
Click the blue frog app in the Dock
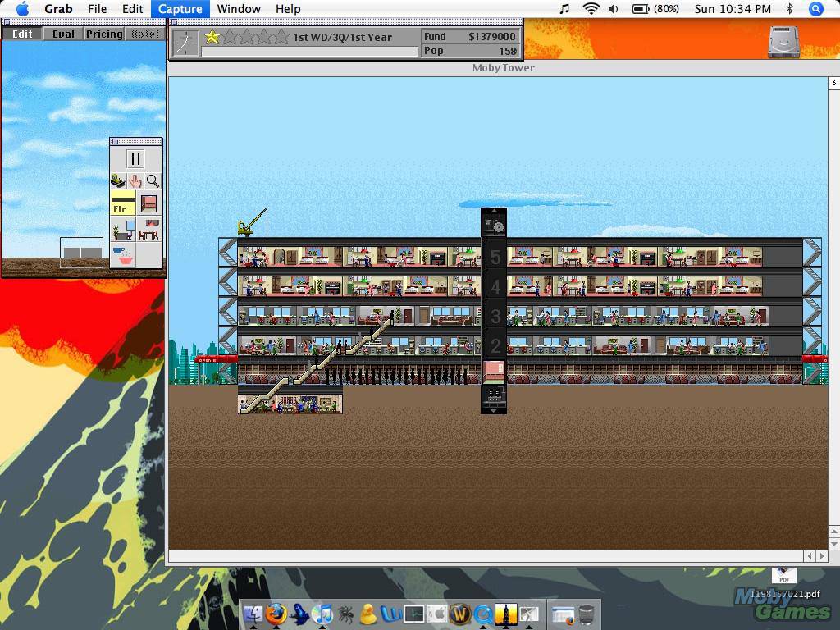pos(299,614)
